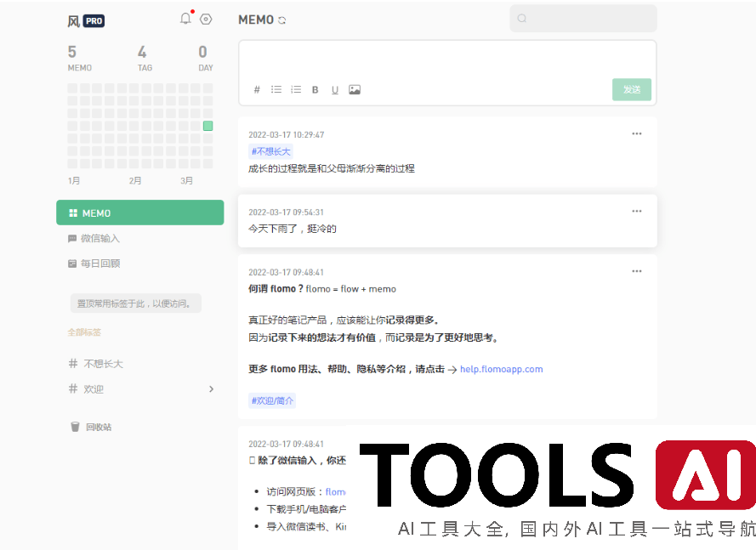Insert a numbered list in editor
The height and width of the screenshot is (550, 756).
pyautogui.click(x=296, y=90)
